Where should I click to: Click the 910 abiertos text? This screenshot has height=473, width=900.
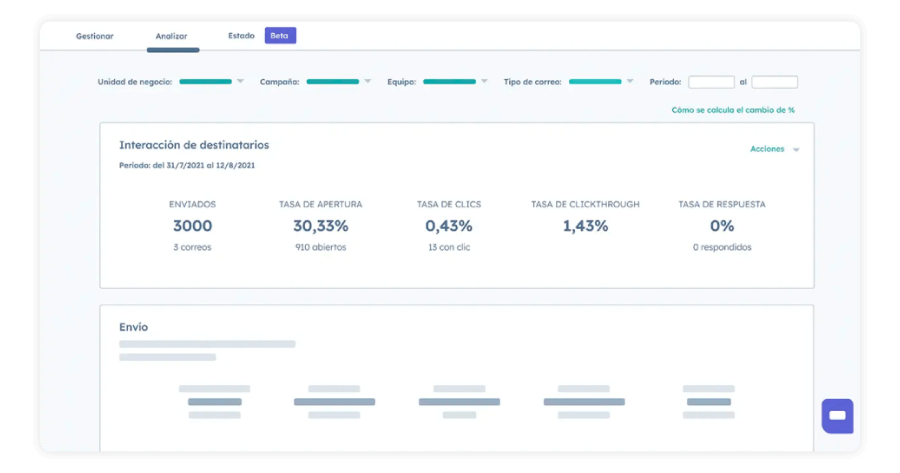(321, 247)
